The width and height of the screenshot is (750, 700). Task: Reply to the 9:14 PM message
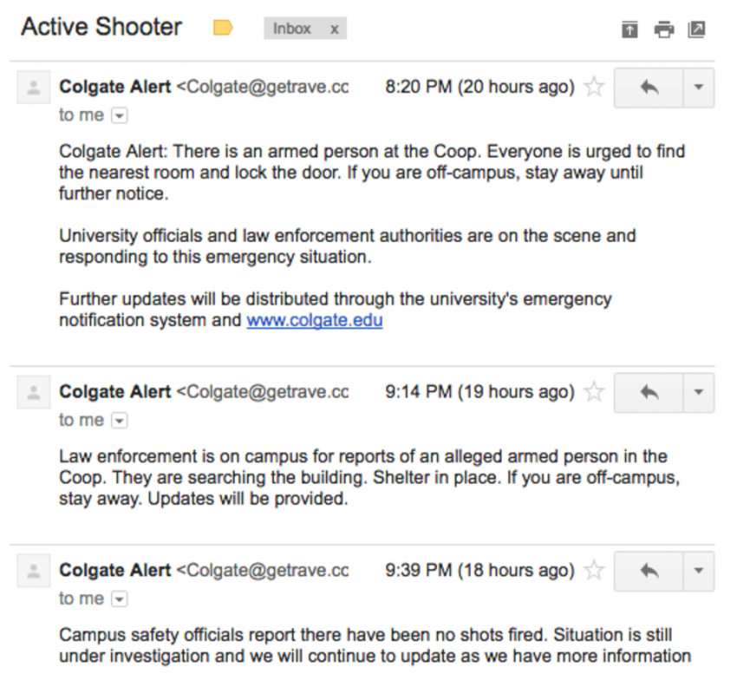(649, 392)
